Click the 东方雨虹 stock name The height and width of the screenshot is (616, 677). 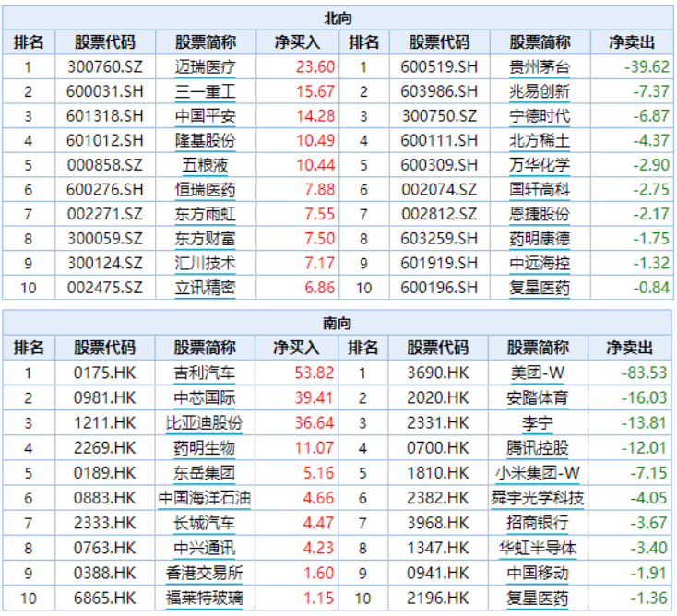click(205, 215)
